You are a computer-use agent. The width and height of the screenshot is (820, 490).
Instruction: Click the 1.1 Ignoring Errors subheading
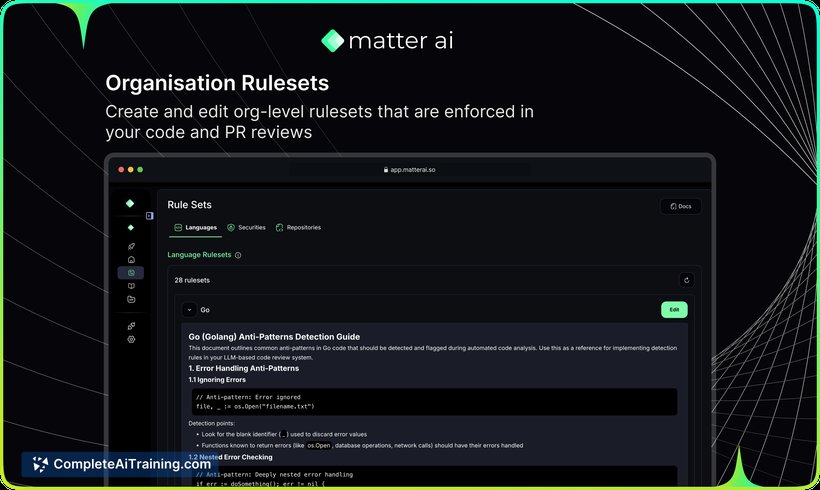coord(217,380)
